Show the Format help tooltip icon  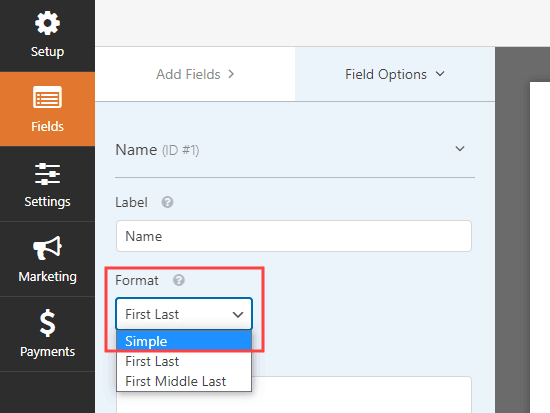(179, 280)
